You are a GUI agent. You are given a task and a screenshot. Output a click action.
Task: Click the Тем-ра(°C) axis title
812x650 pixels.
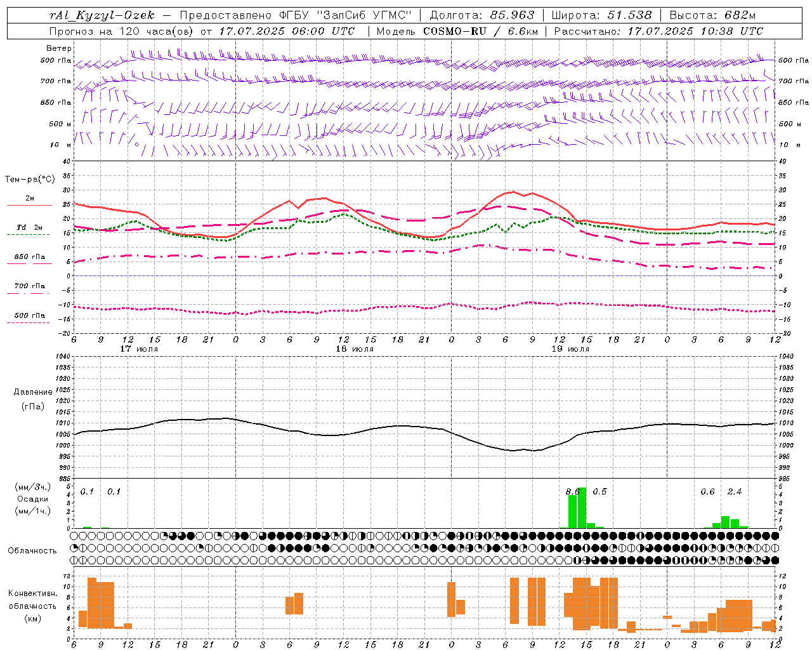pos(30,180)
